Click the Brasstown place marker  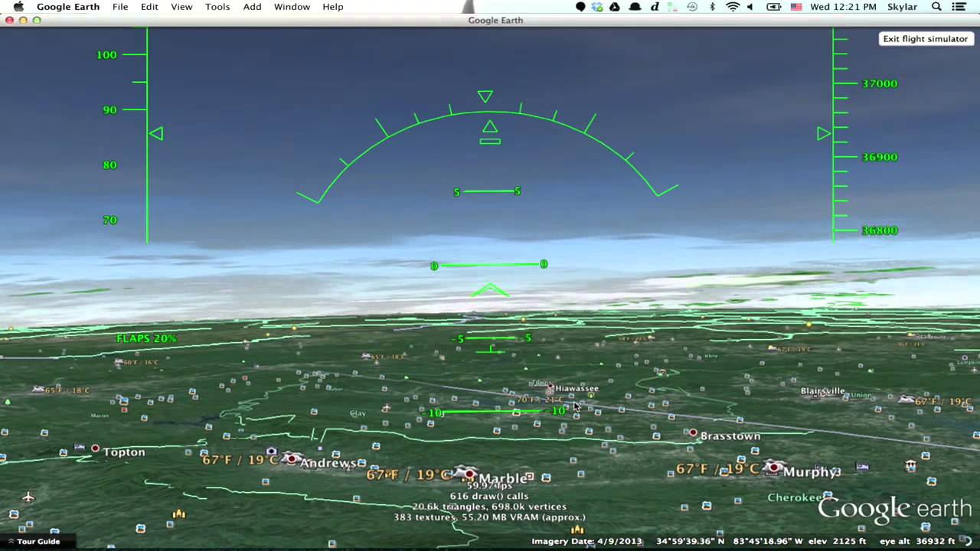coord(693,433)
